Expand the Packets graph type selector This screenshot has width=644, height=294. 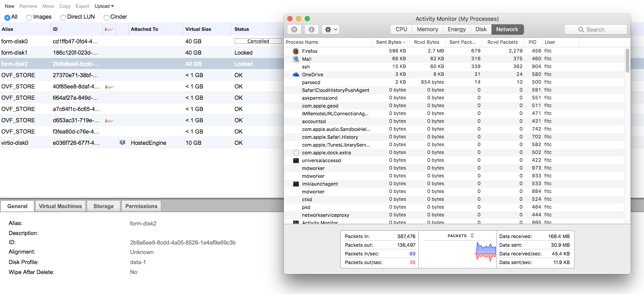click(x=472, y=236)
